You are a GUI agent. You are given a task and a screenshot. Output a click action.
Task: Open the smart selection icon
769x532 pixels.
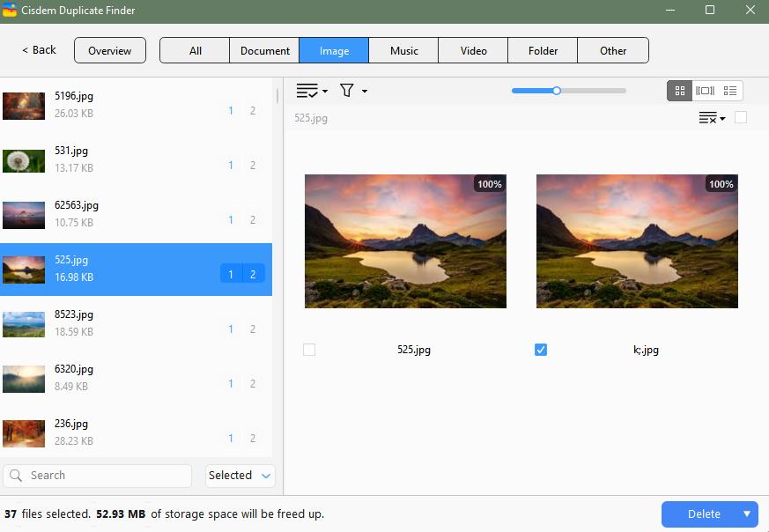tap(306, 91)
